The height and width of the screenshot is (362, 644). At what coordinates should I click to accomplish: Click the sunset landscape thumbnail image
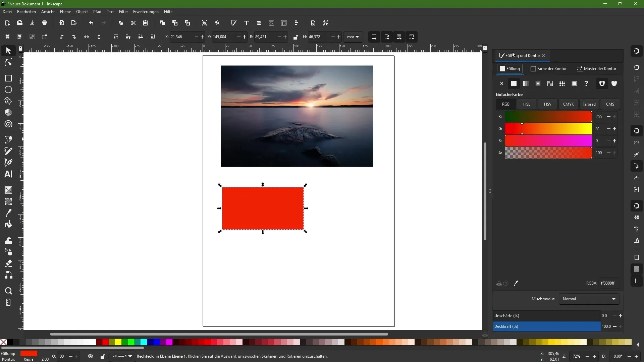(x=297, y=116)
